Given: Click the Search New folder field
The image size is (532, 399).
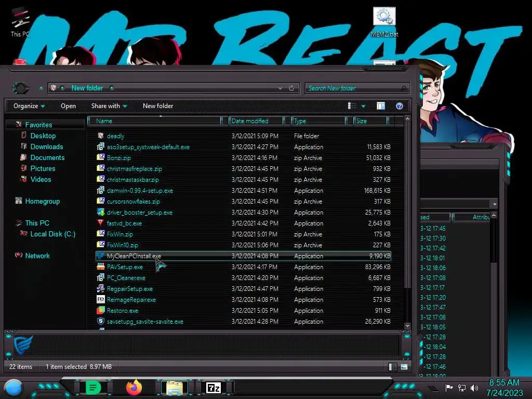Looking at the screenshot, I should [x=357, y=88].
